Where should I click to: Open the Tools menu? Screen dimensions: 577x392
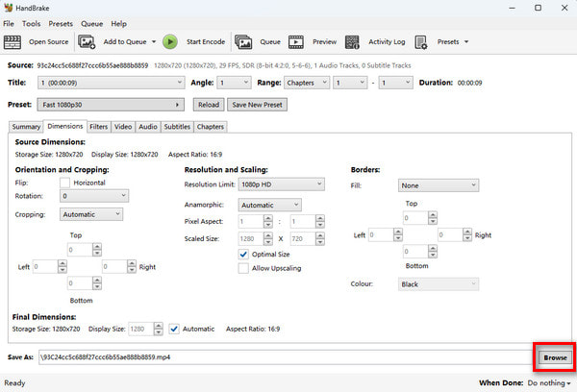32,23
